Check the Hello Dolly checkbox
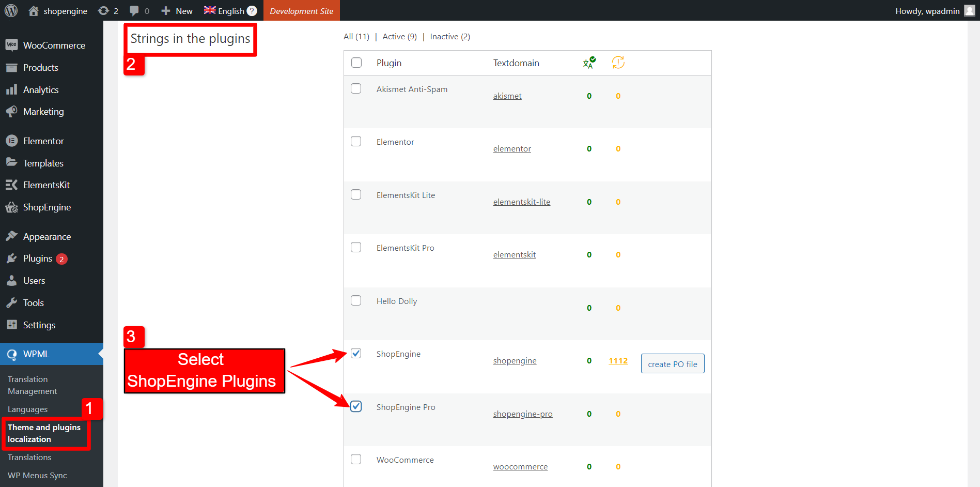Viewport: 980px width, 487px height. click(356, 300)
